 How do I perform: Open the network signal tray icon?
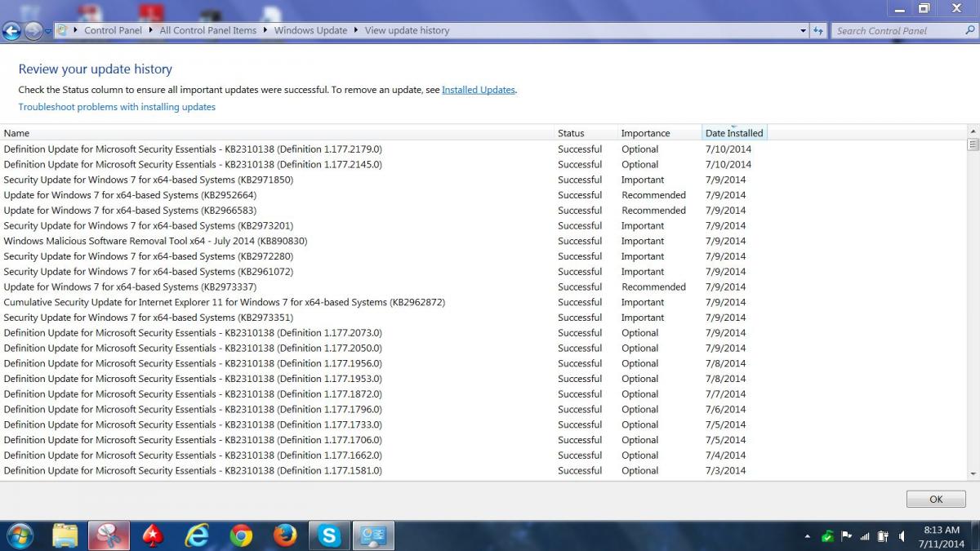click(865, 536)
